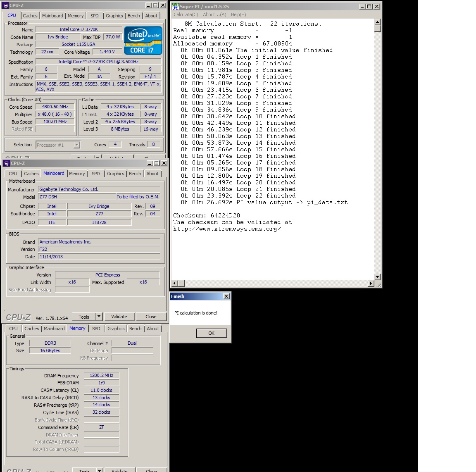Image resolution: width=476 pixels, height=472 pixels.
Task: Open the Calculate(C) menu in Super PI
Action: [x=186, y=14]
